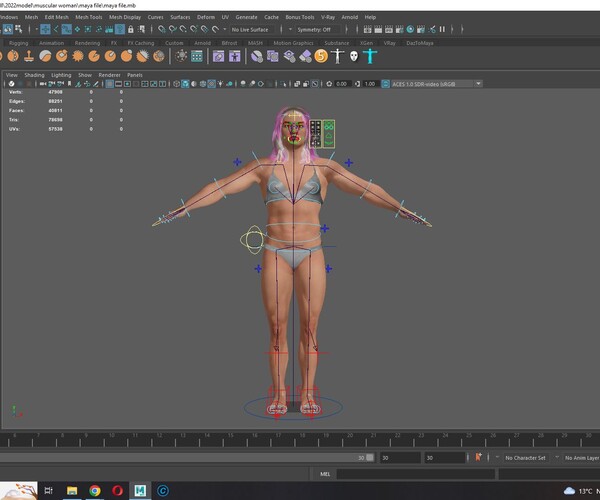Open the No Character Set dropdown

525,458
